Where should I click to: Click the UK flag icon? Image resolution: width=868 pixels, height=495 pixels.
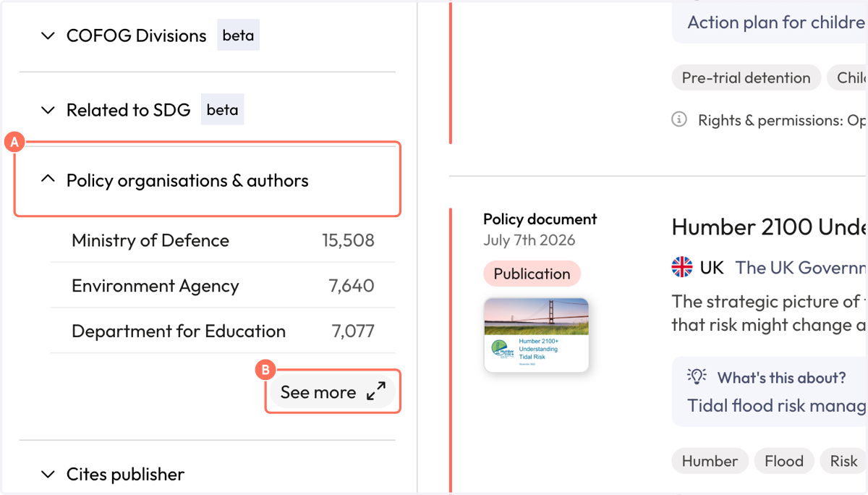click(682, 267)
